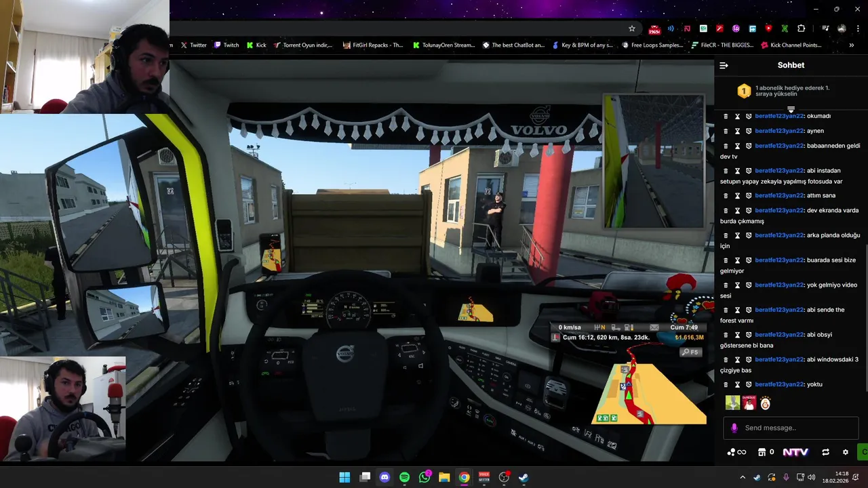Bookmark this page with the star icon

(632, 28)
